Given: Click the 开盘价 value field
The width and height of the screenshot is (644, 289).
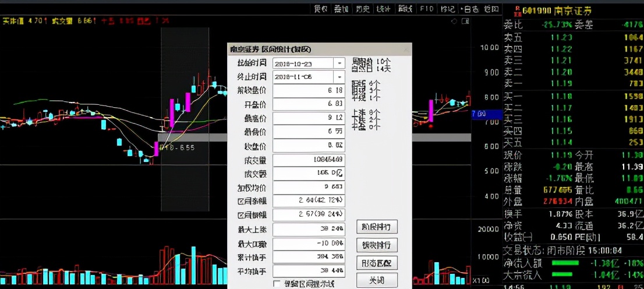Looking at the screenshot, I should [x=309, y=104].
